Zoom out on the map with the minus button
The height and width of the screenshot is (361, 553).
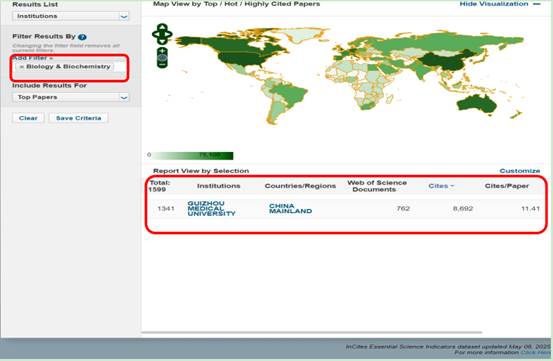point(162,65)
